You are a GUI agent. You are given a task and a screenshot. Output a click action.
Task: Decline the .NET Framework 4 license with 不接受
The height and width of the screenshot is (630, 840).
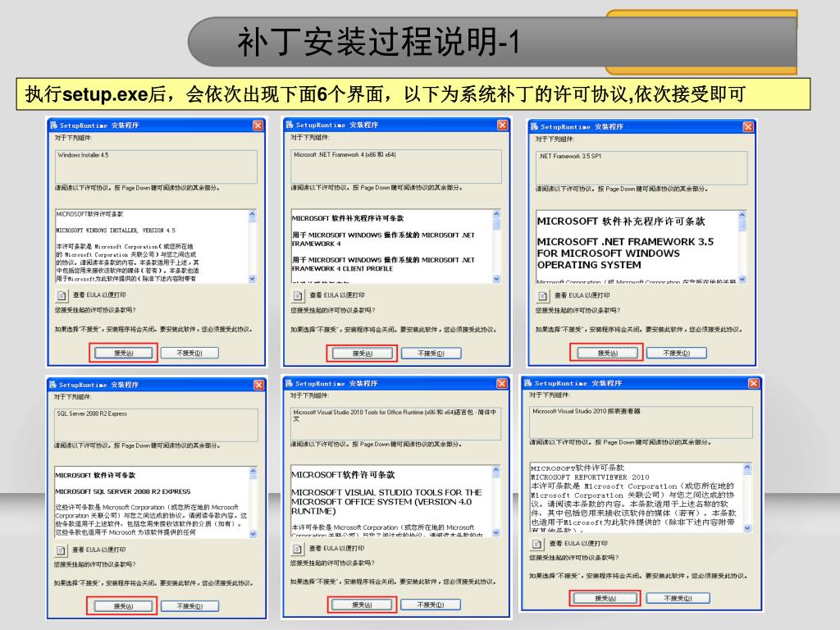point(431,354)
